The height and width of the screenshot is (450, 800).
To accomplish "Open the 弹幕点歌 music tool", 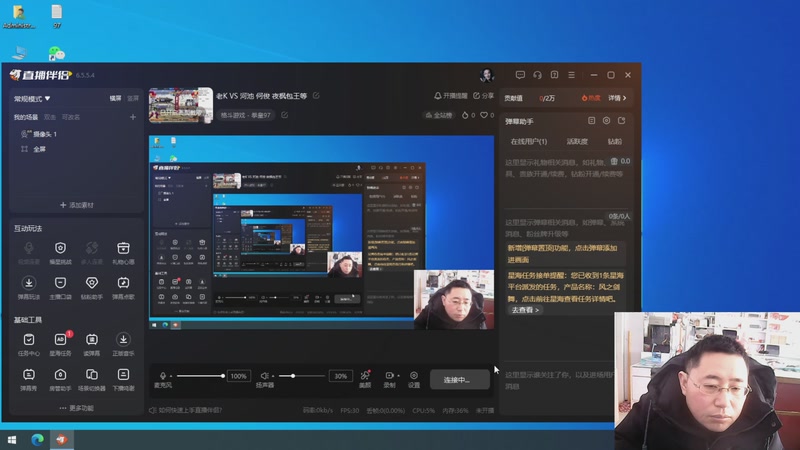I will (123, 283).
